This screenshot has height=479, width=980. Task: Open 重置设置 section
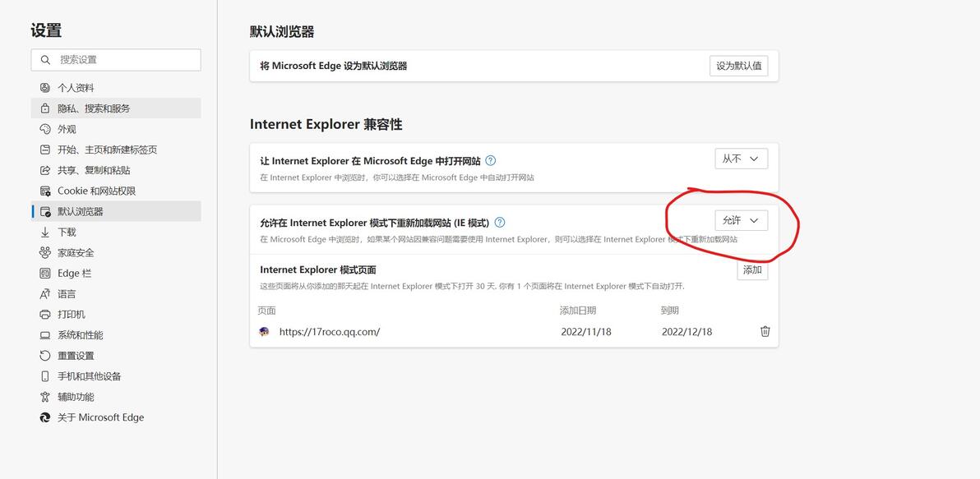pyautogui.click(x=116, y=356)
